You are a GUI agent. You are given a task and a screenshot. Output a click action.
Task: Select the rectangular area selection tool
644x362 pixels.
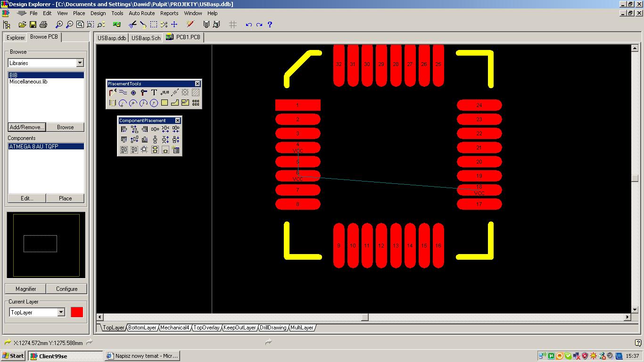coord(153,25)
